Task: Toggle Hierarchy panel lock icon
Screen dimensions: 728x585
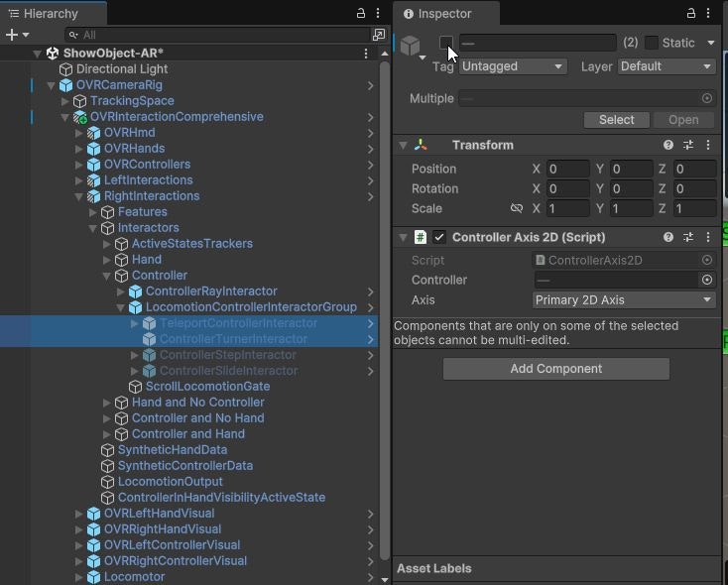Action: pyautogui.click(x=361, y=13)
